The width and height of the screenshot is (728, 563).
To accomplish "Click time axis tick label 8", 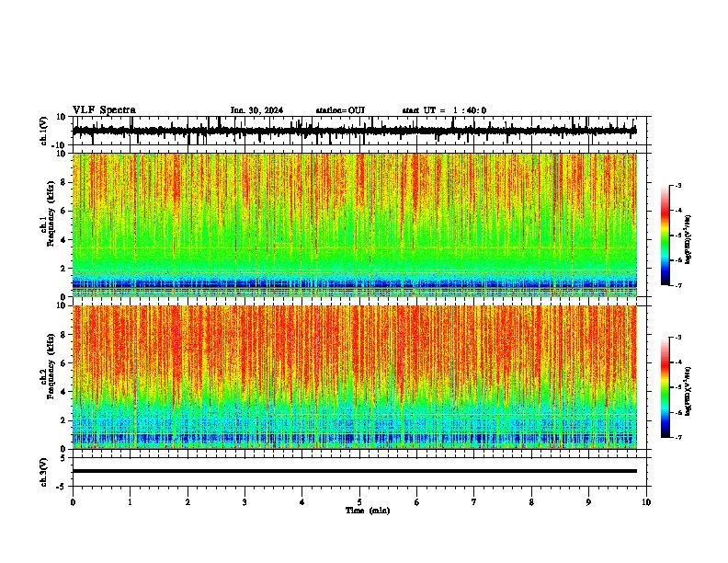I will point(531,502).
